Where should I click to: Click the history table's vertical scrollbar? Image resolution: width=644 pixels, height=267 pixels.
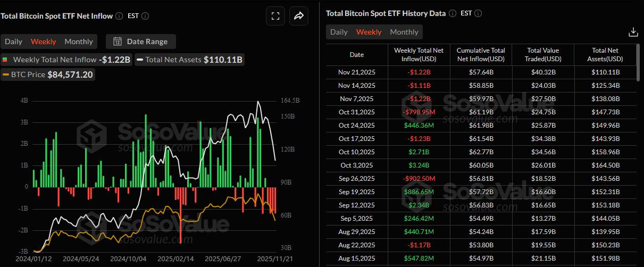point(637,63)
